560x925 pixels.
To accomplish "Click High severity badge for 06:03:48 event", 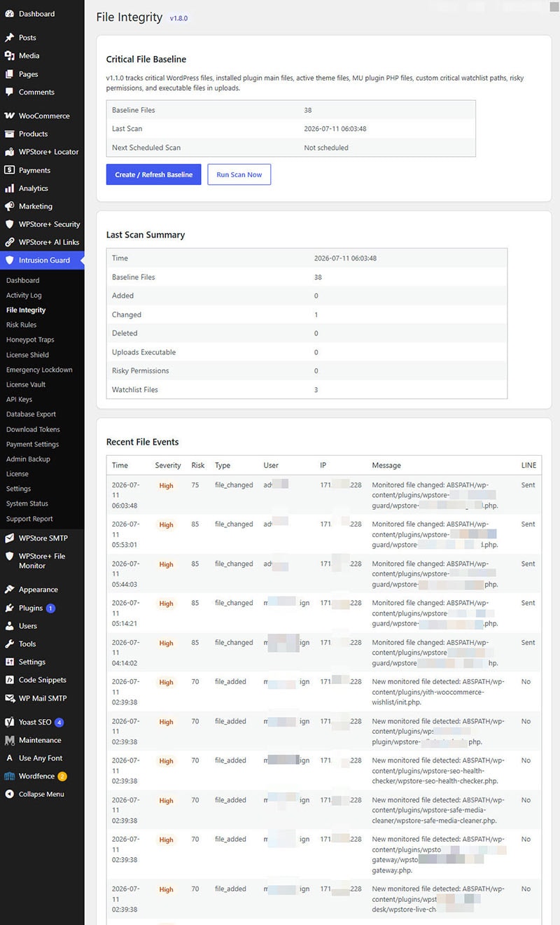I will pos(166,485).
